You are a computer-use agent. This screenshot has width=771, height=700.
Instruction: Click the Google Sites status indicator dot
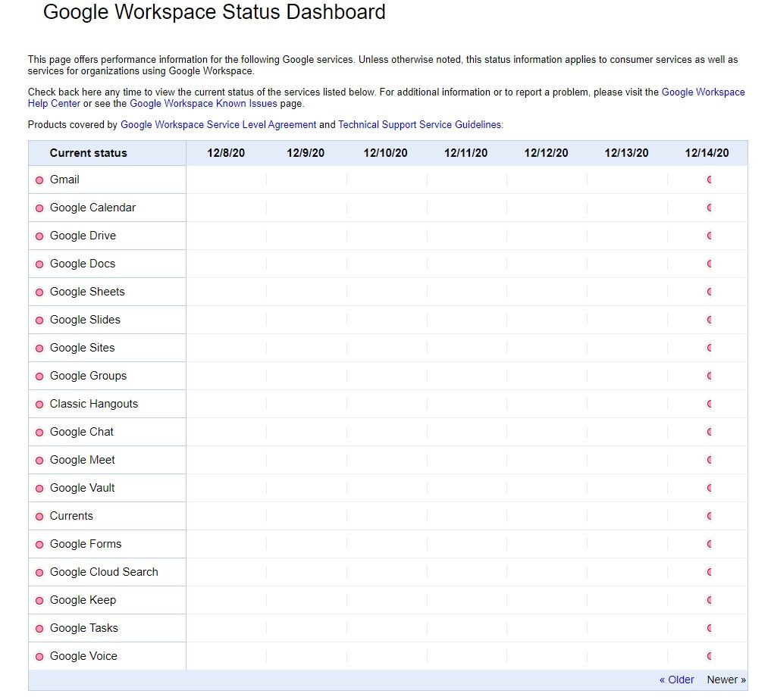click(39, 348)
